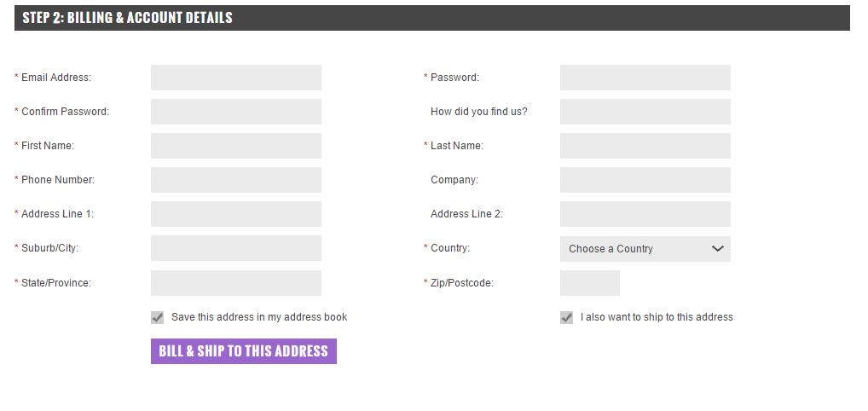Select the Confirm Password field

(236, 112)
